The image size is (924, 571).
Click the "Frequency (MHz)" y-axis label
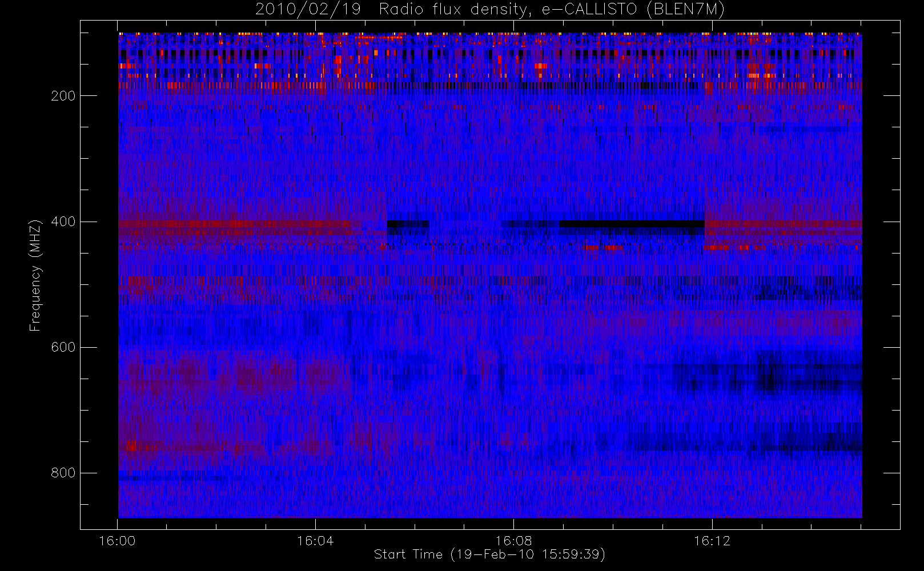[35, 275]
